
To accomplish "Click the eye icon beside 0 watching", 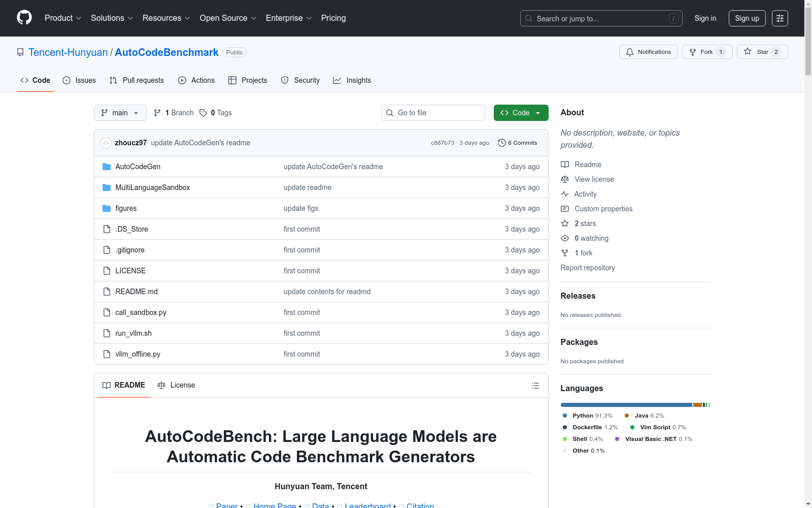I will [565, 238].
